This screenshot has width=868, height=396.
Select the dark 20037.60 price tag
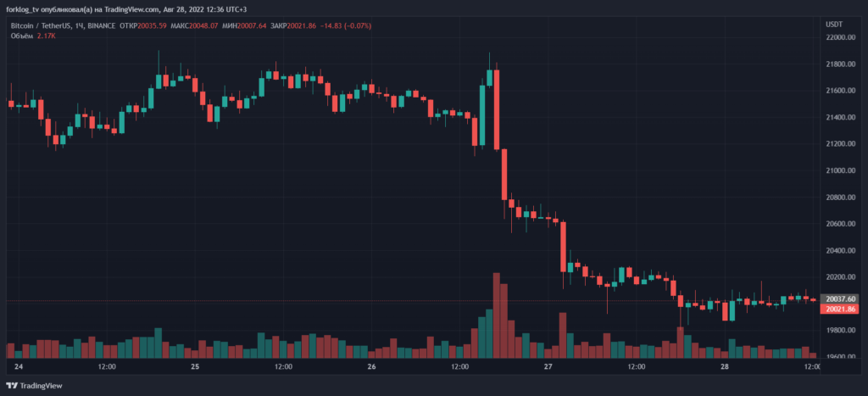coord(840,299)
